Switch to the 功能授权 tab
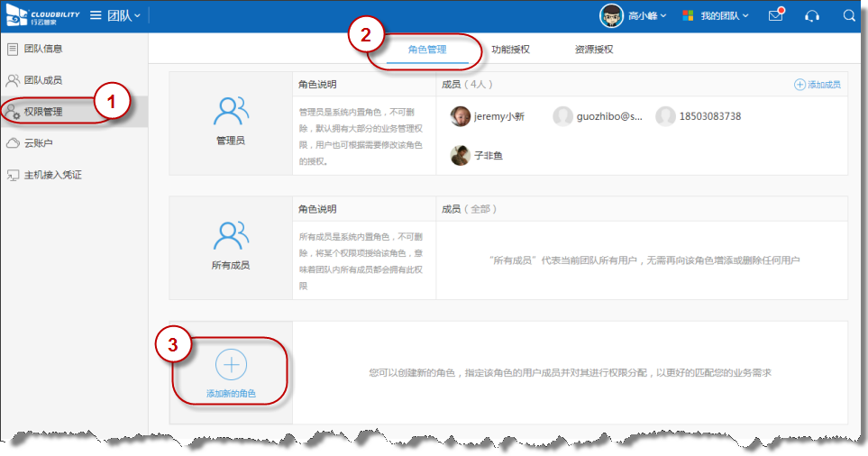The width and height of the screenshot is (868, 456). click(x=510, y=50)
